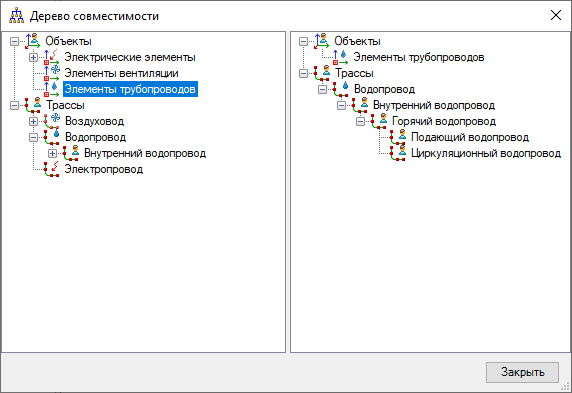Select Трассы label in left tree

(65, 105)
